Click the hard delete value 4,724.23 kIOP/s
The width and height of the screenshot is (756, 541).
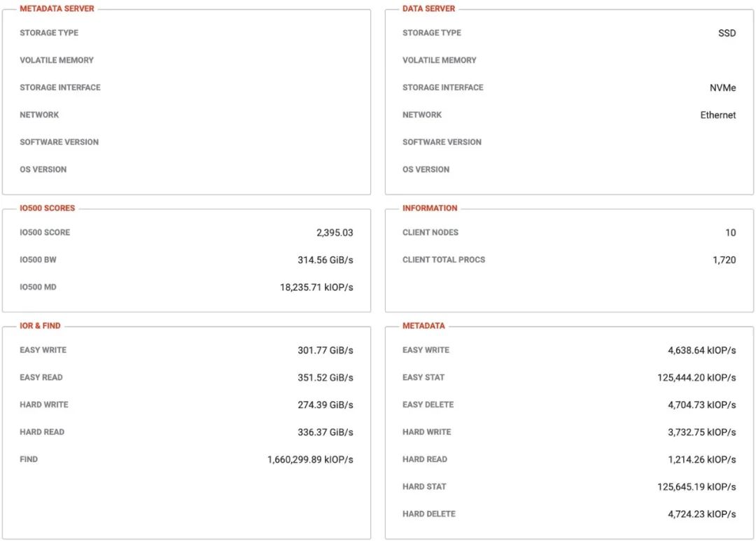click(x=701, y=514)
